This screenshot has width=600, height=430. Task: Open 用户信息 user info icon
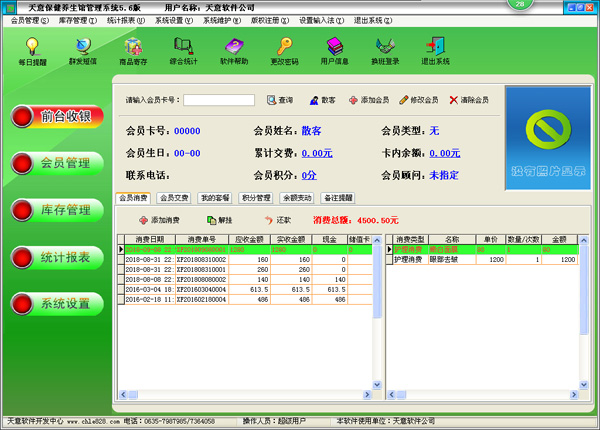click(335, 50)
